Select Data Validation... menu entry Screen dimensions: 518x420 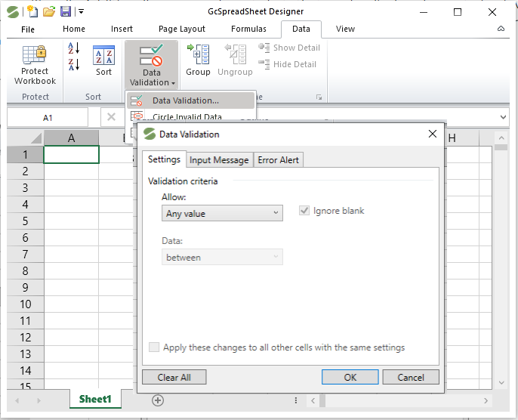coord(185,100)
